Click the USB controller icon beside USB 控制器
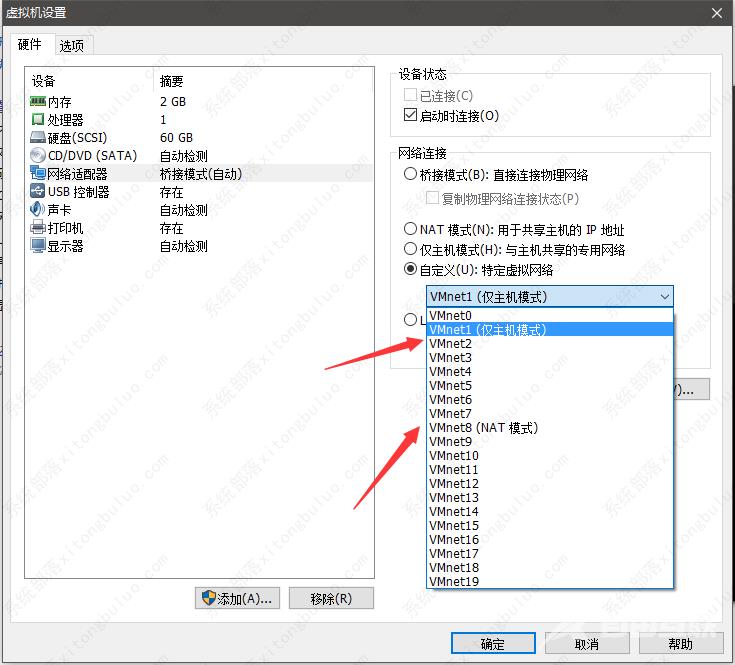The width and height of the screenshot is (735, 665). coord(38,191)
